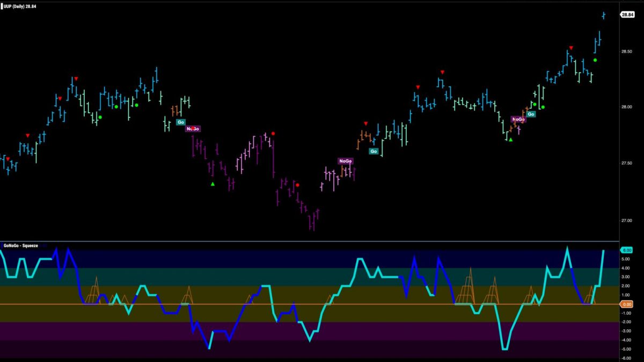Click the -3.00 oscillator axis label
The height and width of the screenshot is (362, 644).
pos(626,331)
